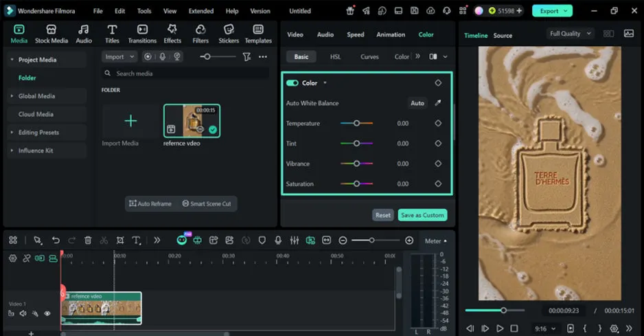Open the Audio library tab
644x336 pixels.
[84, 34]
